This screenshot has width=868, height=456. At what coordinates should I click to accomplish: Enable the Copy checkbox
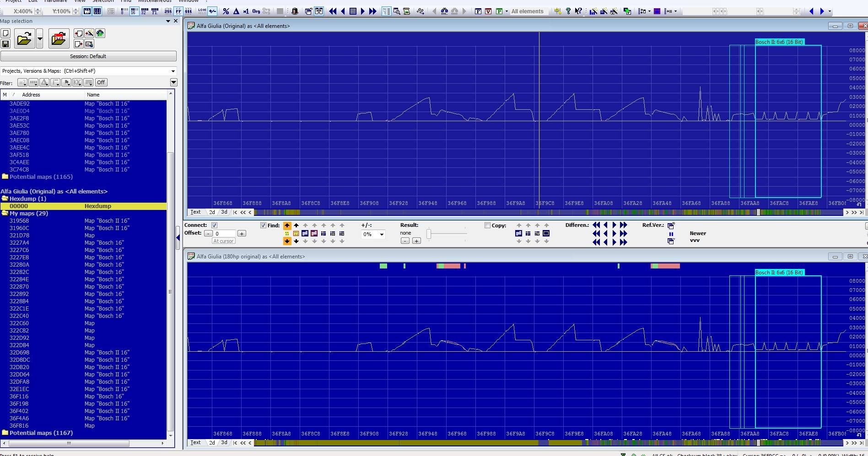[x=487, y=225]
